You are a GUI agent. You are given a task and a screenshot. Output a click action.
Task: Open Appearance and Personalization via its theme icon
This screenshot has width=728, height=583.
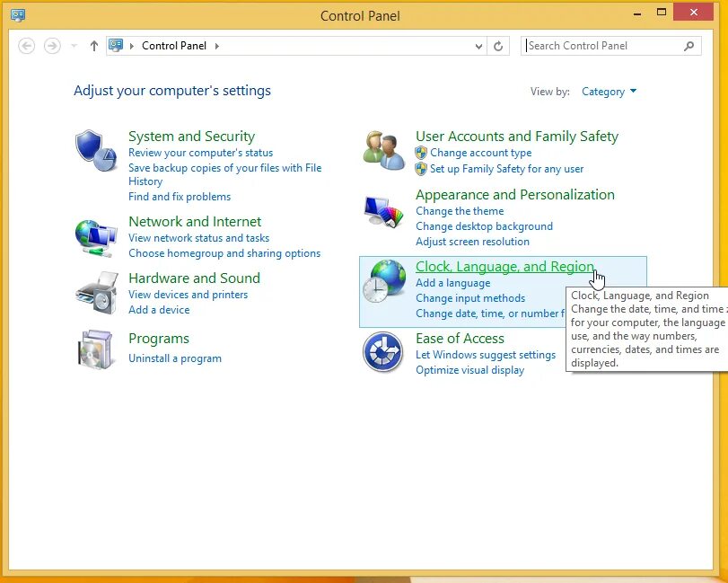point(383,209)
